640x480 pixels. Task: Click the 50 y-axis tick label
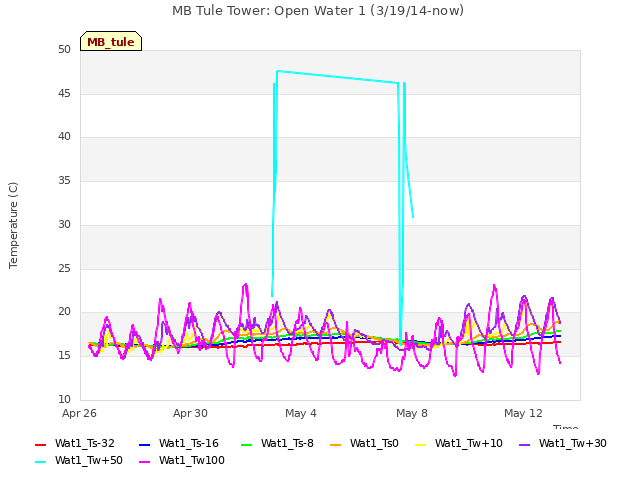64,49
